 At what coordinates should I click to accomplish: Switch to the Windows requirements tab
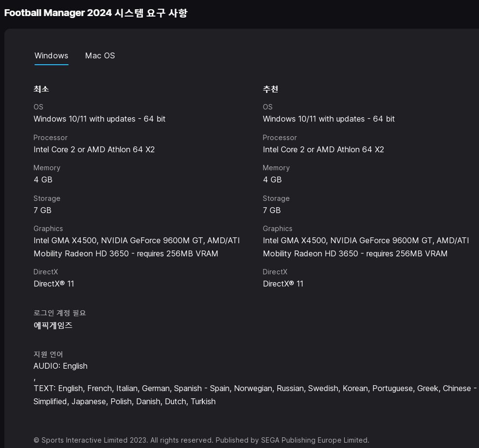point(52,55)
